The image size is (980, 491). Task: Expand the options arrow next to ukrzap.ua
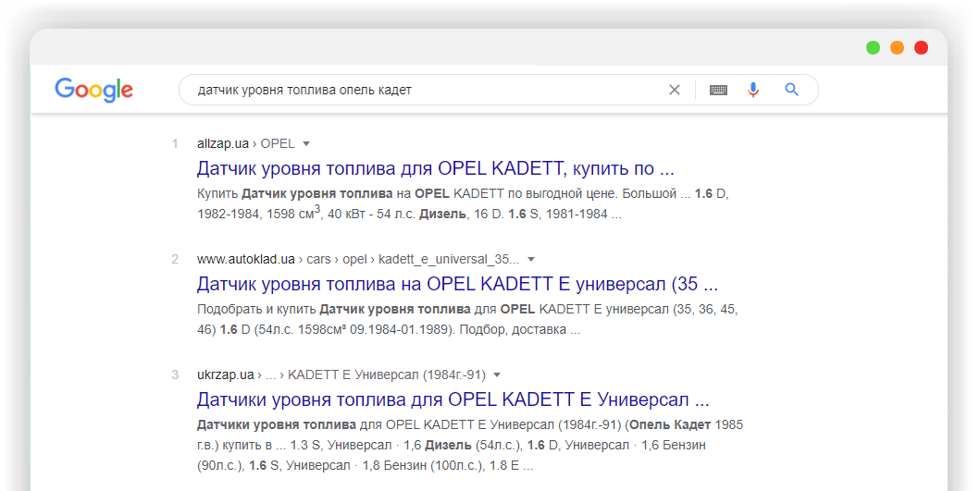click(497, 374)
